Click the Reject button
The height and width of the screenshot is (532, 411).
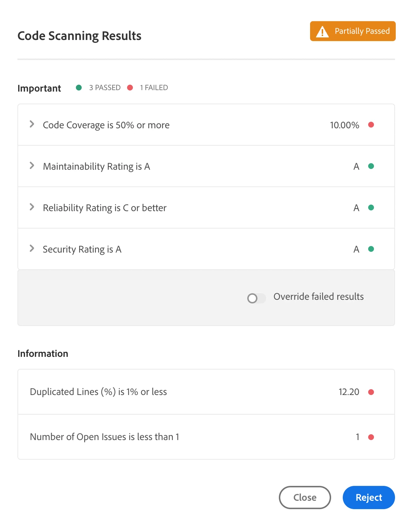point(369,497)
